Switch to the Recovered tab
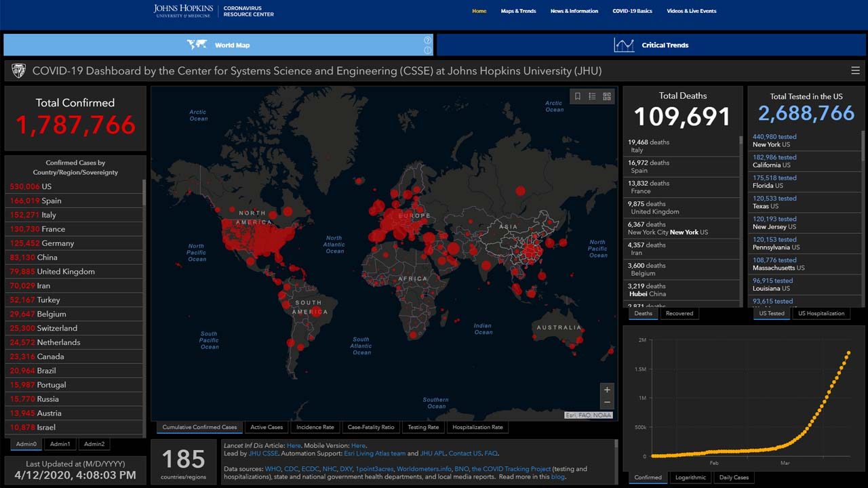Image resolution: width=868 pixels, height=488 pixels. (679, 313)
